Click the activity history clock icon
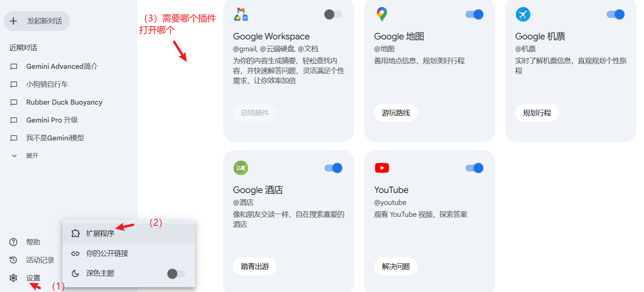 [x=14, y=260]
